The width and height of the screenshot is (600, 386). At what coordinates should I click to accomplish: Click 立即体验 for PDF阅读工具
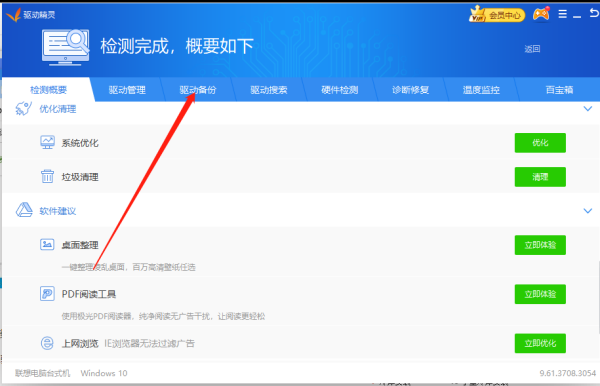click(540, 294)
